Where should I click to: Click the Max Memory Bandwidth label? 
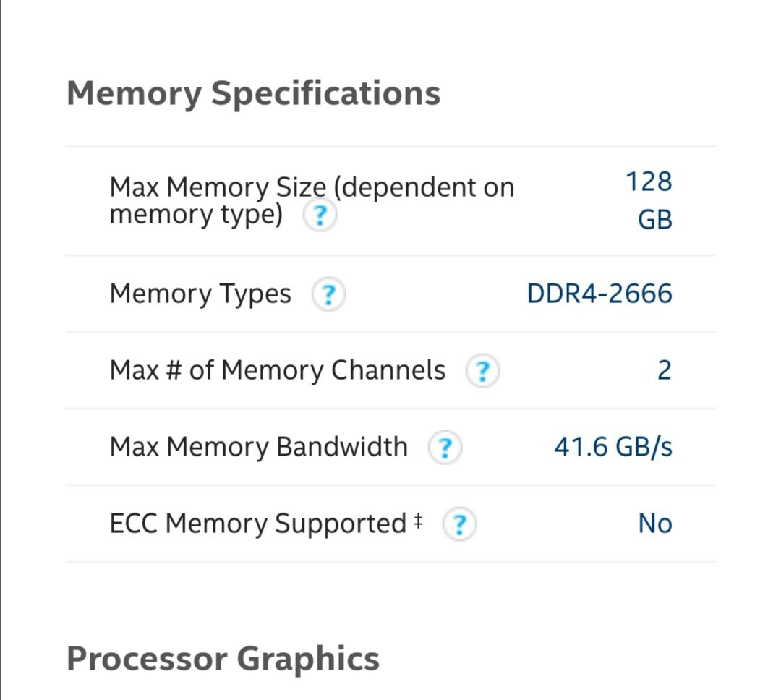(258, 446)
